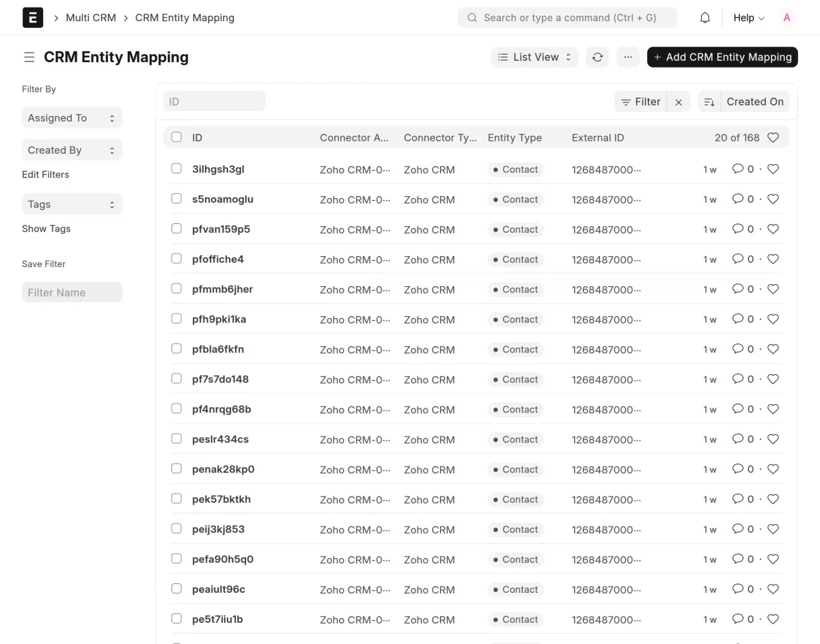This screenshot has width=820, height=644.
Task: Click the External ID column header
Action: [598, 138]
